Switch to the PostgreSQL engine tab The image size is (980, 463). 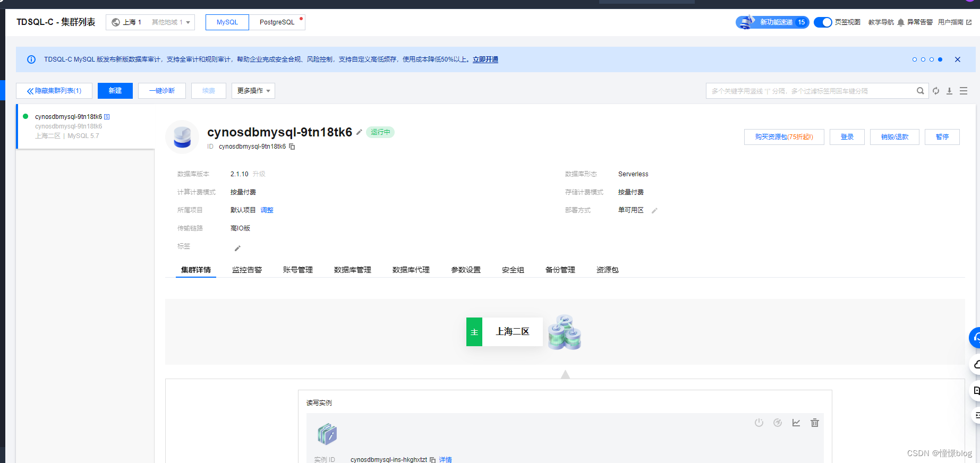pos(277,22)
